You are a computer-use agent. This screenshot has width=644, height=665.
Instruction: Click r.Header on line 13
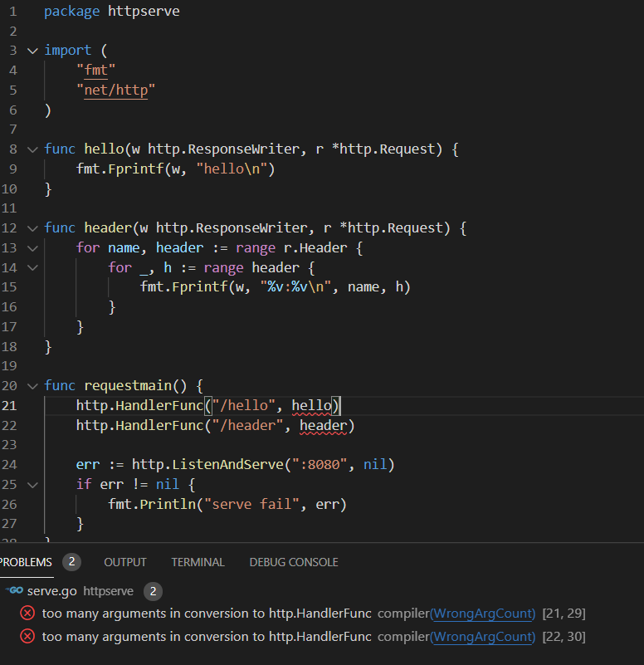coord(315,247)
